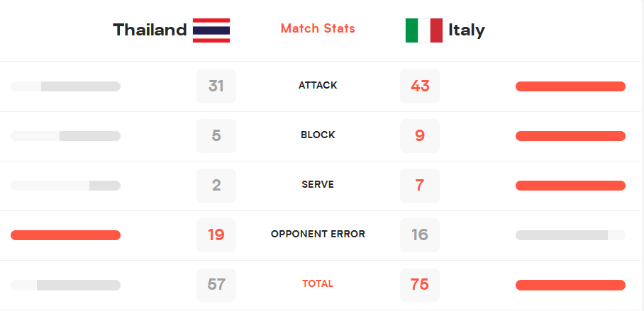Screen dimensions: 644x311
Task: Click the Italy flag icon
Action: pos(424,30)
